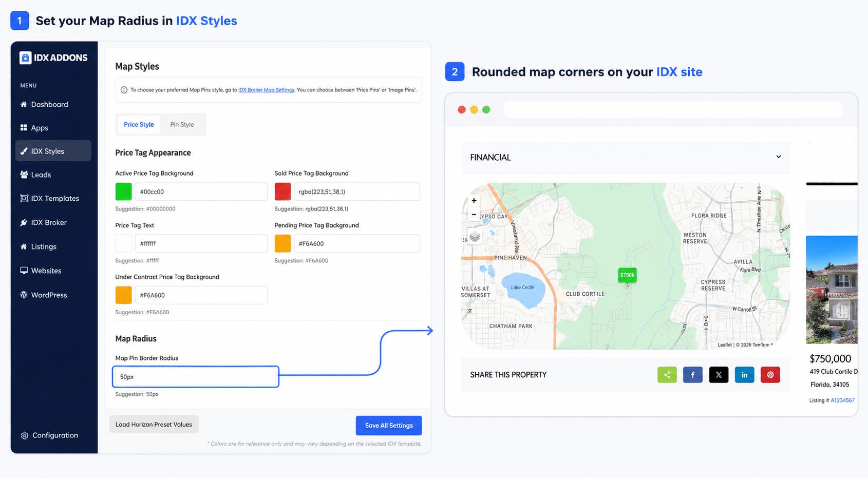Open the Dashboard menu item
The width and height of the screenshot is (868, 478).
click(53, 104)
